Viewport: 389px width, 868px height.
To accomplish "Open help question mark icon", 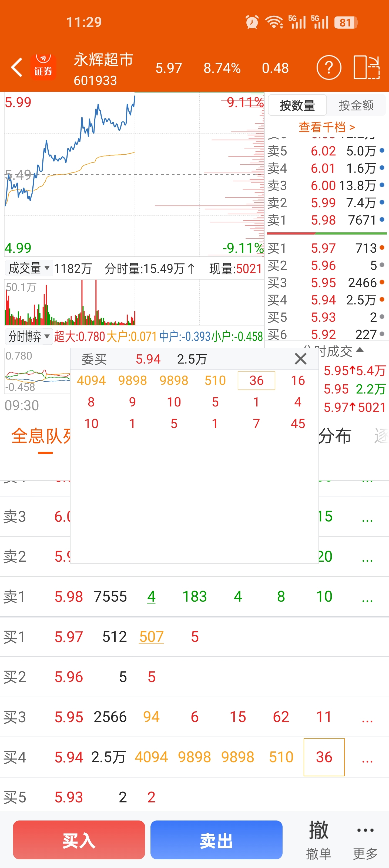I will pos(328,67).
